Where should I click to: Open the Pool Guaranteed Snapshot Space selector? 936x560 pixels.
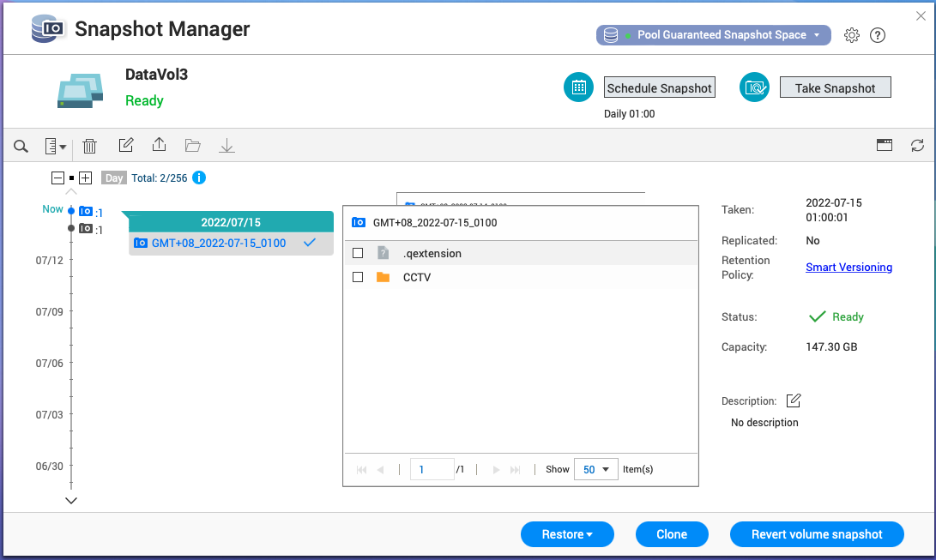tap(713, 34)
